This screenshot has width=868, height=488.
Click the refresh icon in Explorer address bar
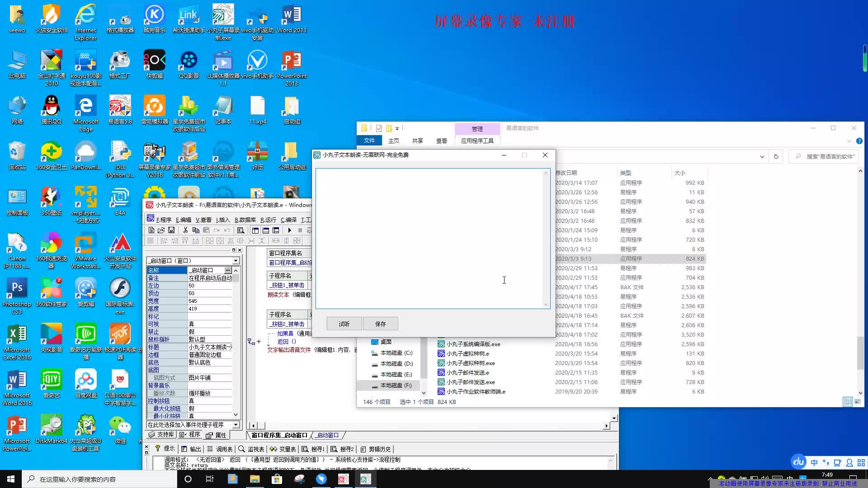[776, 156]
